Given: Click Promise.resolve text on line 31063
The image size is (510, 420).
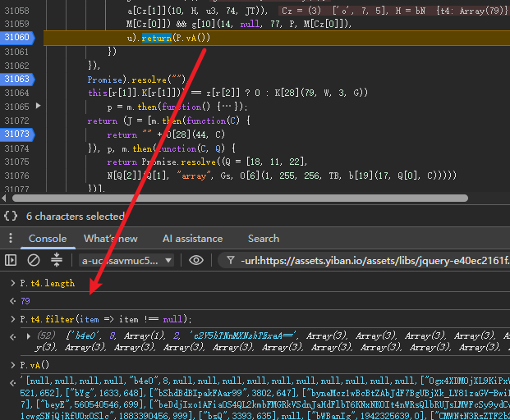Looking at the screenshot, I should click(x=136, y=80).
